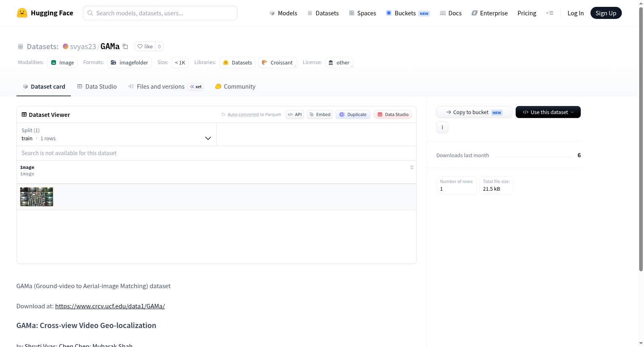Click the Log In link
The width and height of the screenshot is (644, 347).
576,13
